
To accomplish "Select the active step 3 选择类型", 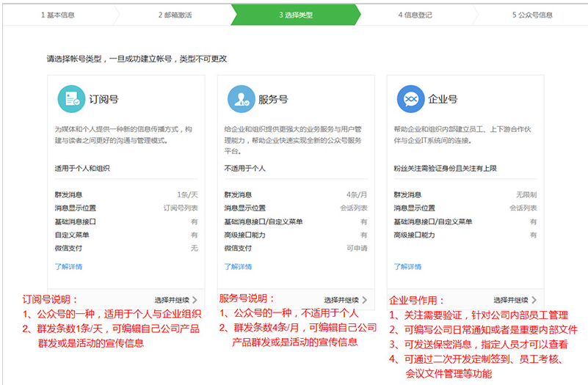I will [x=295, y=14].
